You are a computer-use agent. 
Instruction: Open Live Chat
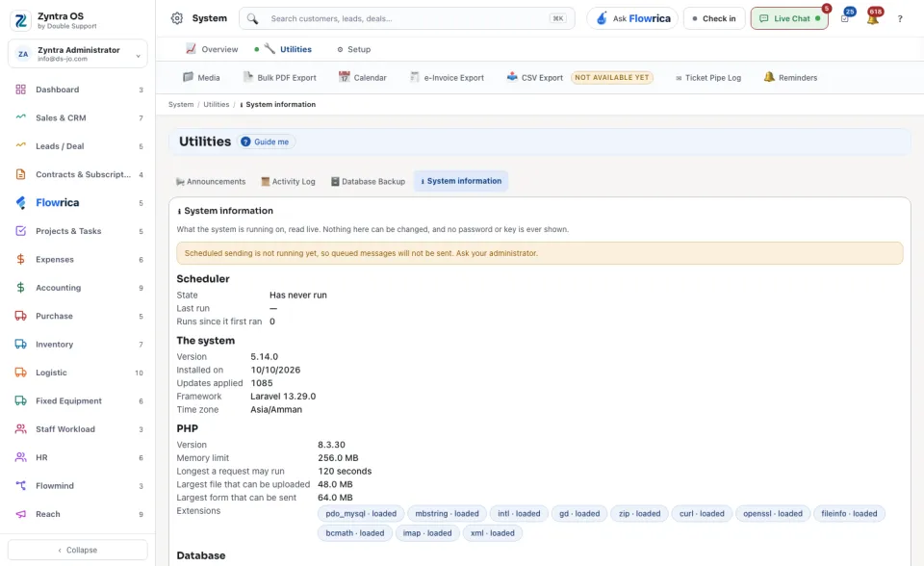coord(789,18)
